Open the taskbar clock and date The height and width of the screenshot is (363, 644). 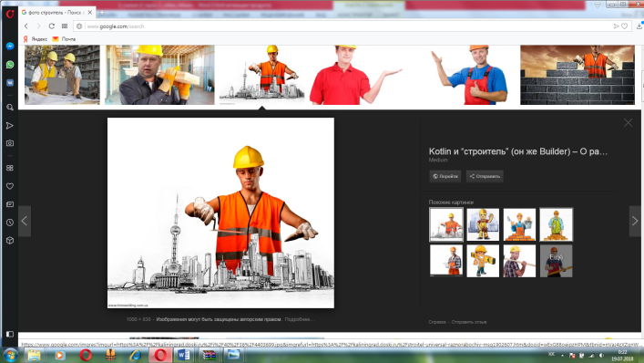tap(622, 356)
